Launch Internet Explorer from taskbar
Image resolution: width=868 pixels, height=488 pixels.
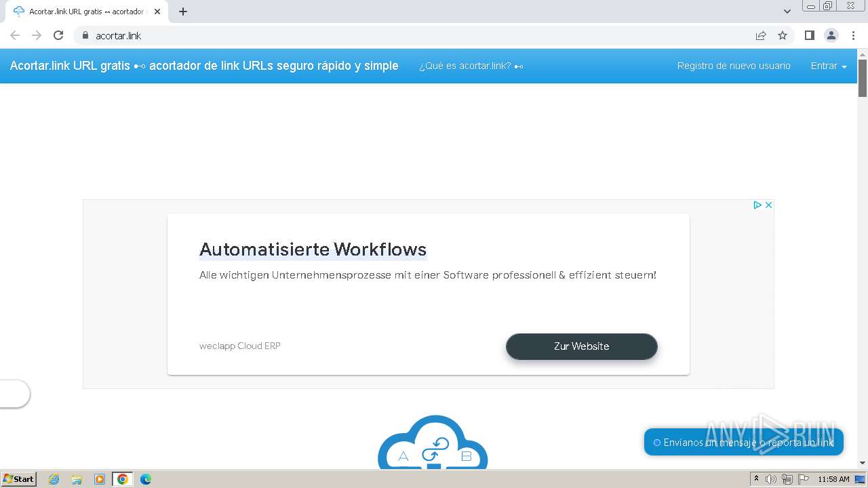(x=54, y=479)
